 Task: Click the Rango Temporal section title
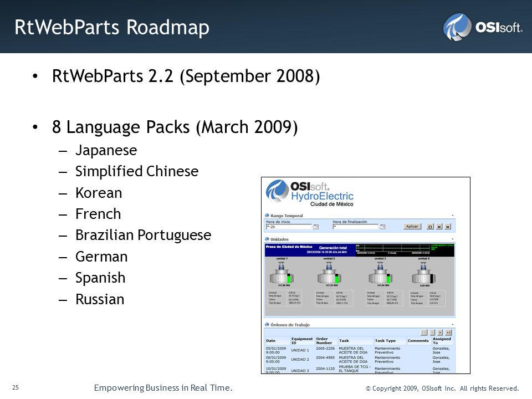[x=287, y=216]
